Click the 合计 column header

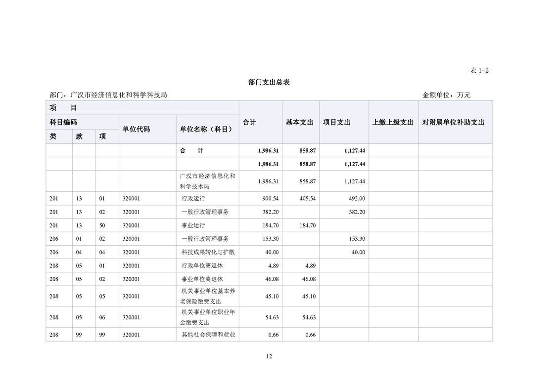pyautogui.click(x=261, y=122)
